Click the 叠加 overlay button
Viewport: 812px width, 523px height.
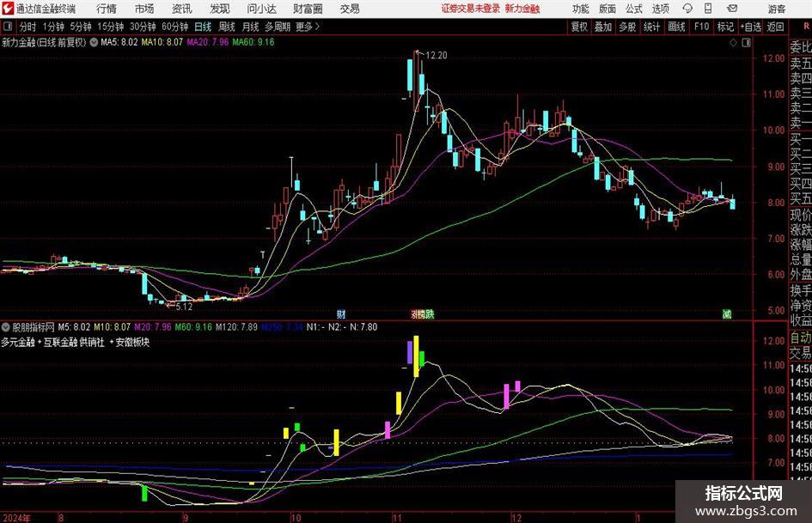pyautogui.click(x=603, y=27)
